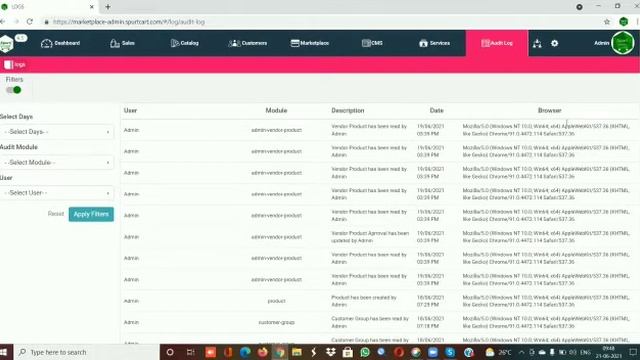Go back with the browser back arrow
This screenshot has width=640, height=360.
pyautogui.click(x=3, y=22)
